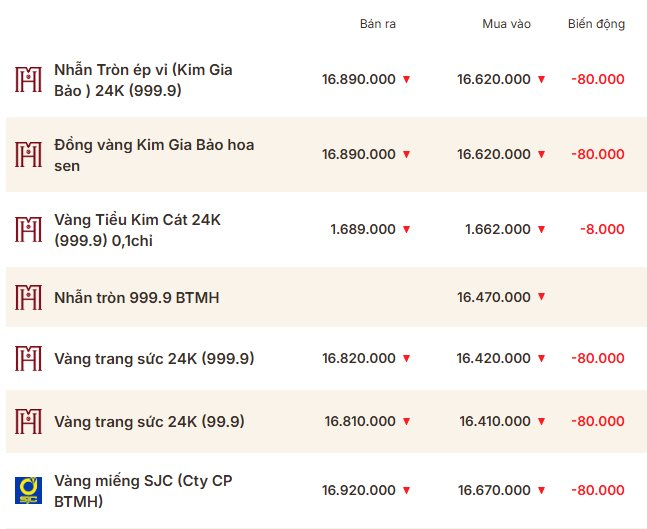Click the -8.000 change value
647x529 pixels.
click(x=603, y=229)
